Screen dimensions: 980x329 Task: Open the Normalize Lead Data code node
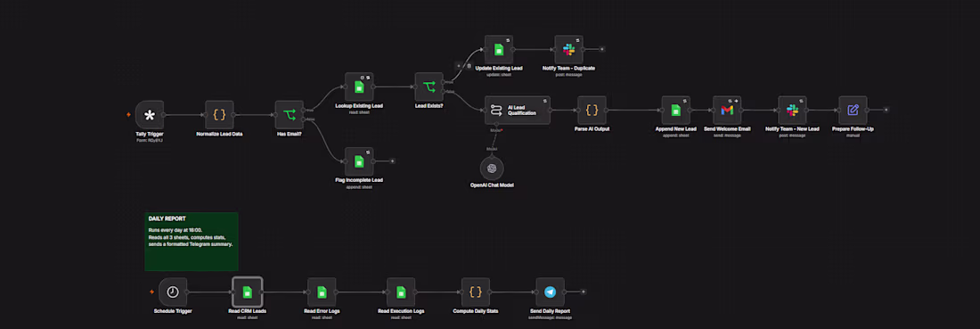coord(219,114)
